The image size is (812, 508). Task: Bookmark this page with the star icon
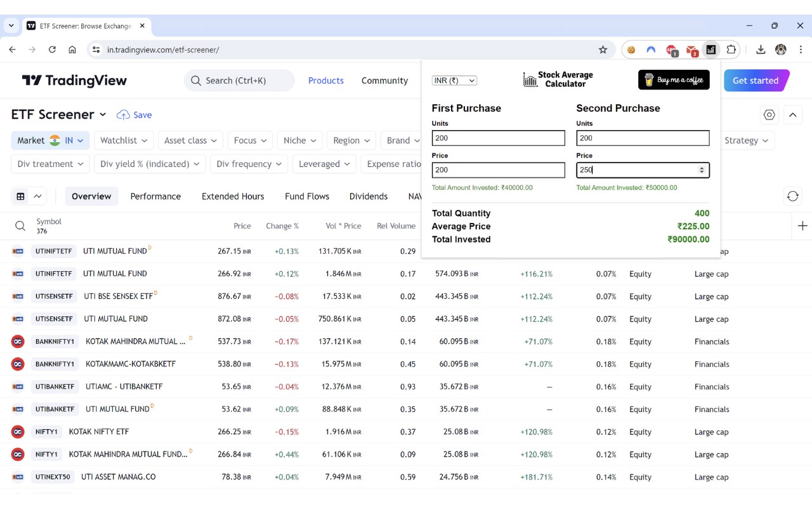[x=603, y=50]
